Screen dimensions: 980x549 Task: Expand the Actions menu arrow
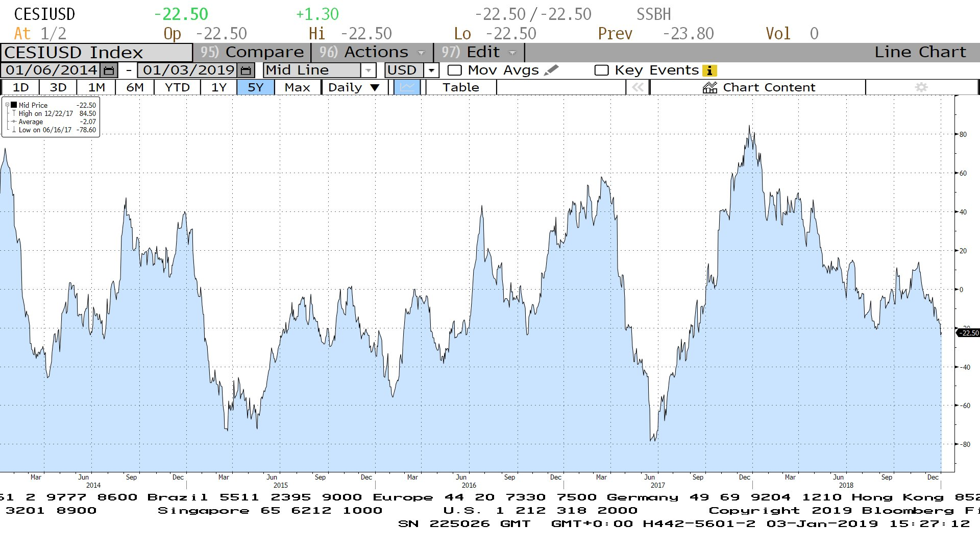[421, 53]
